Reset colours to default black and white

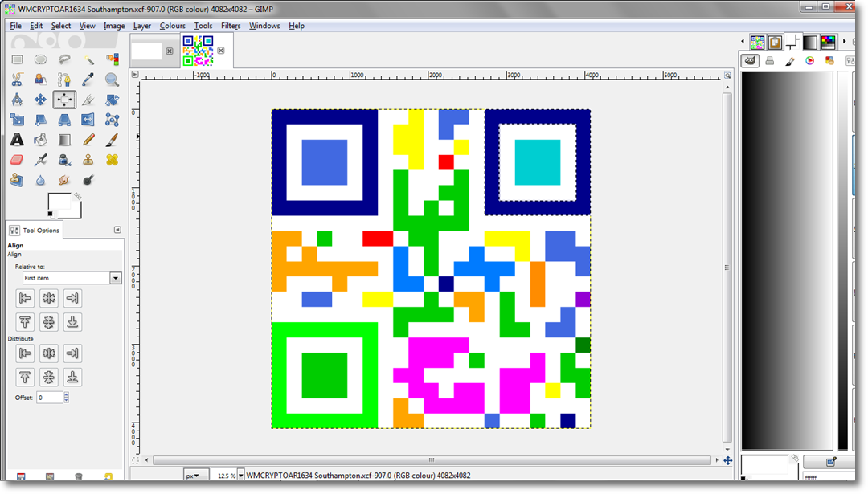point(51,214)
